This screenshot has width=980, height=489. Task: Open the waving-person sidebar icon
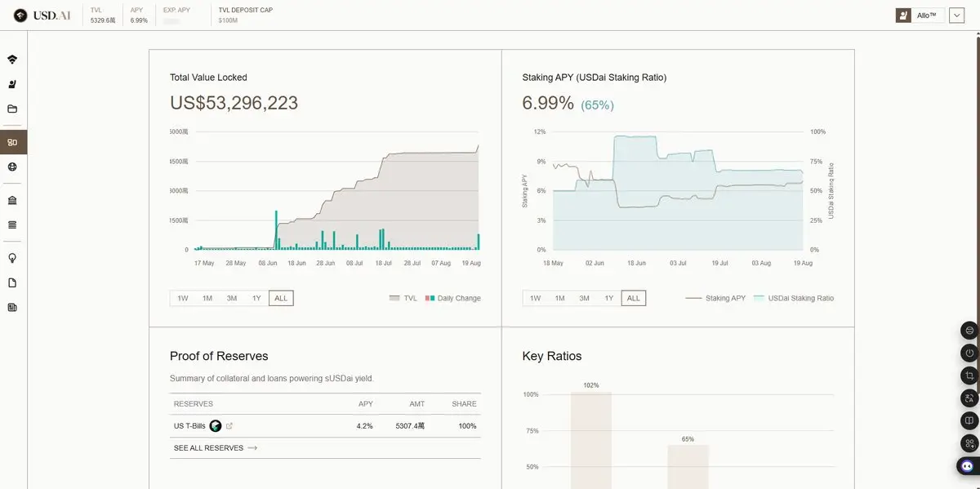[x=12, y=84]
